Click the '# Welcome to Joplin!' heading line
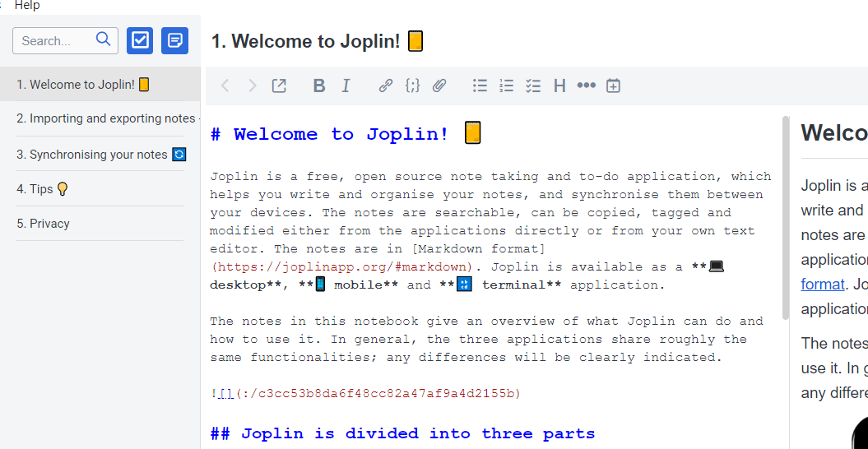 346,134
